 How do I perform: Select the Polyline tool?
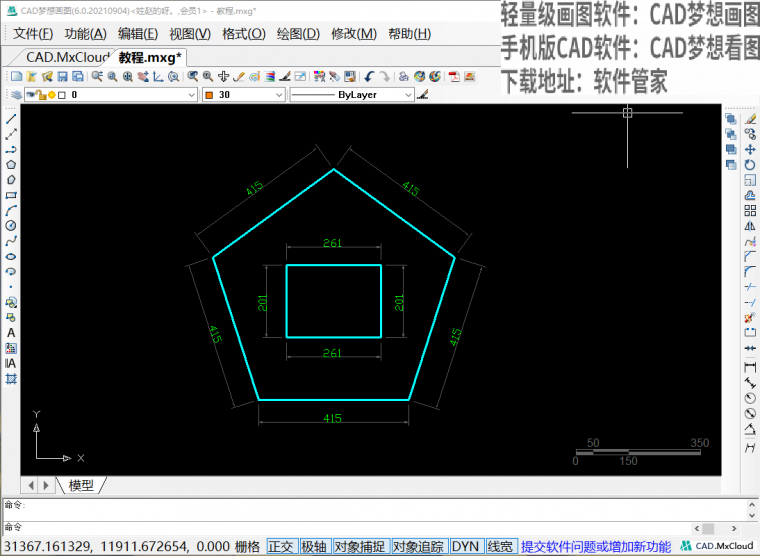[x=11, y=149]
